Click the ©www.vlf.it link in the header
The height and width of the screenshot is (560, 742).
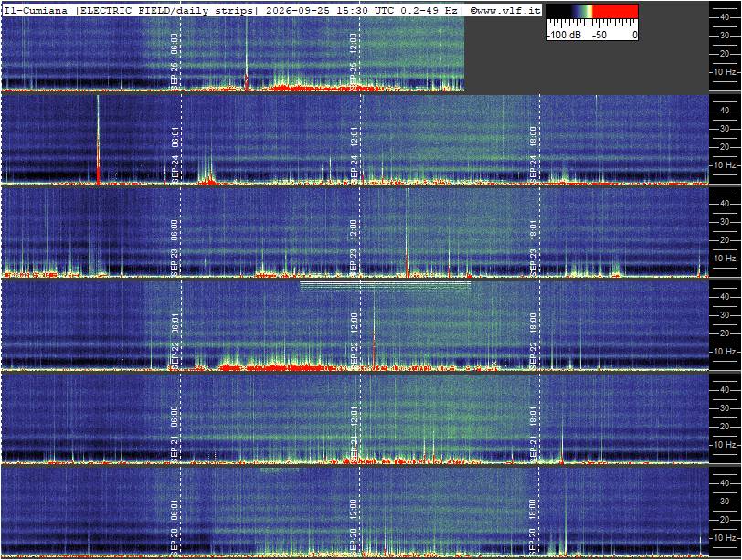(x=505, y=11)
